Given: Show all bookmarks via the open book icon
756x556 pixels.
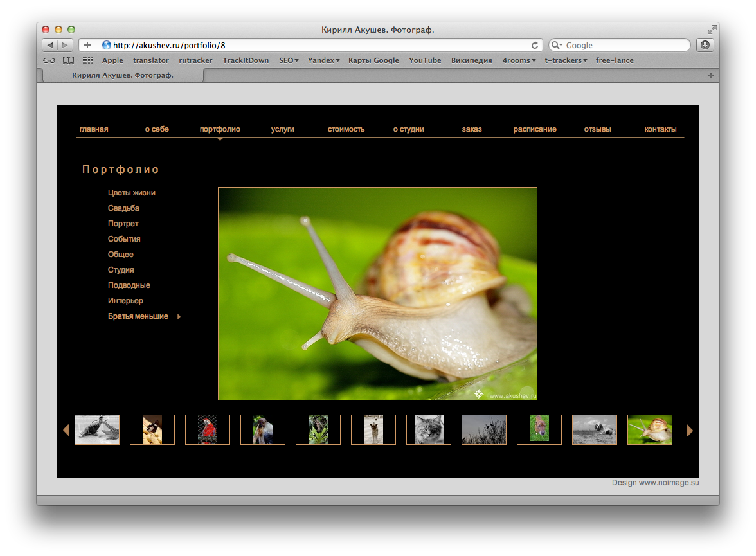Looking at the screenshot, I should pyautogui.click(x=68, y=60).
